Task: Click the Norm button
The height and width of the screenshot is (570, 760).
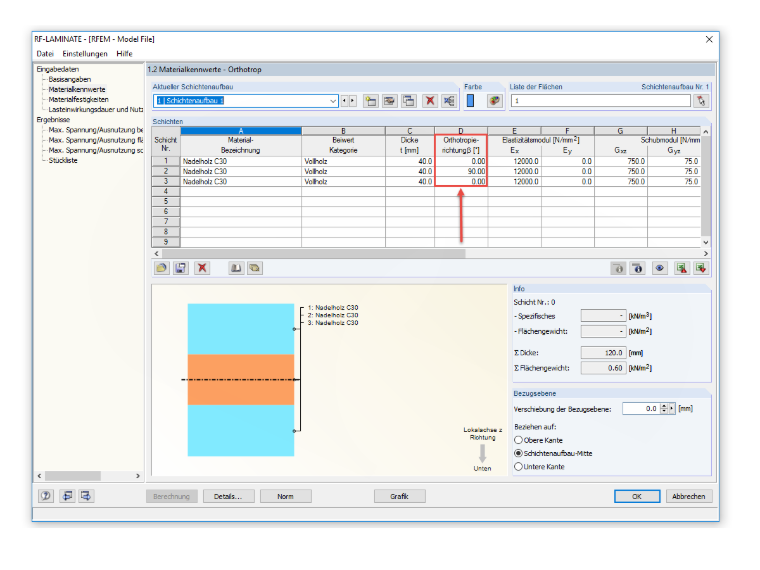Action: (x=285, y=496)
